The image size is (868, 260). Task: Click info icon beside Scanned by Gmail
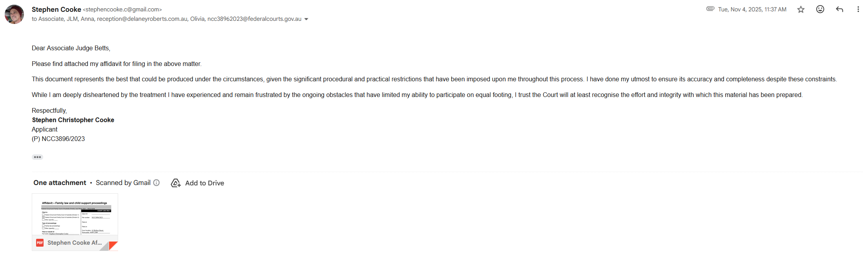[x=157, y=183]
